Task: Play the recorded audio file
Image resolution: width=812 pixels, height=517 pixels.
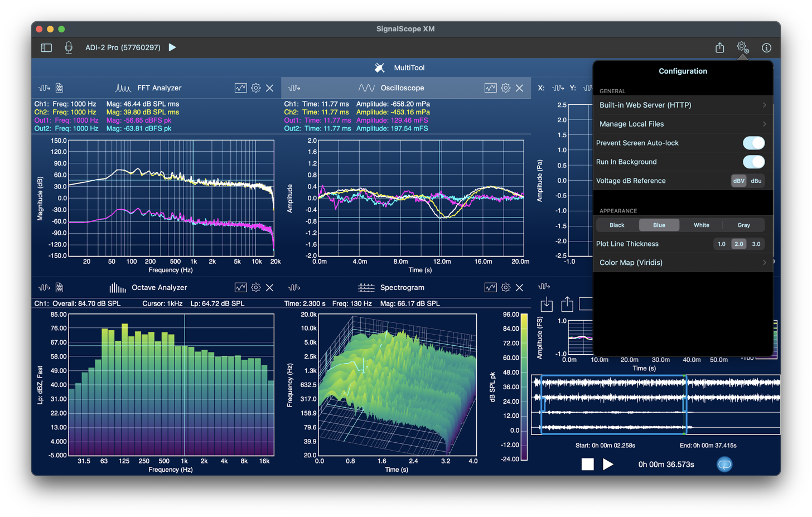Action: coord(608,465)
